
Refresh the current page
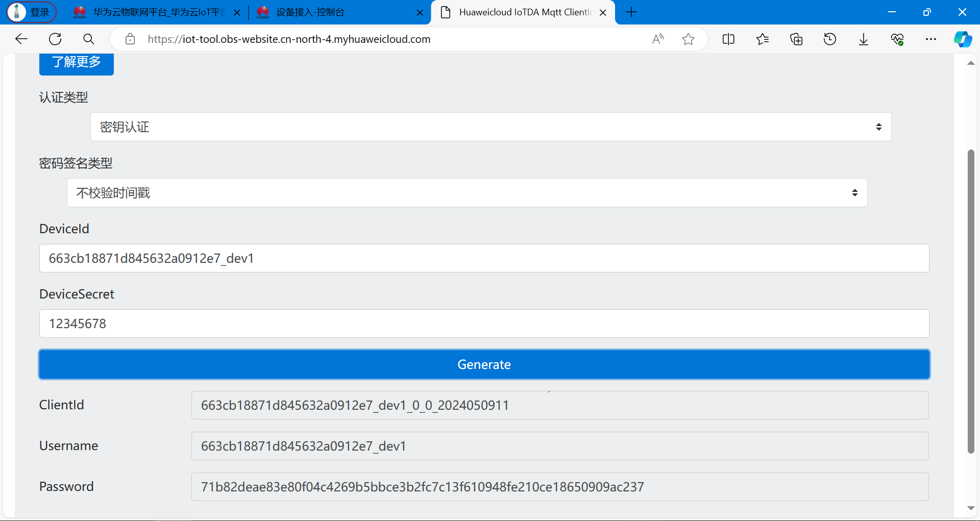(55, 39)
